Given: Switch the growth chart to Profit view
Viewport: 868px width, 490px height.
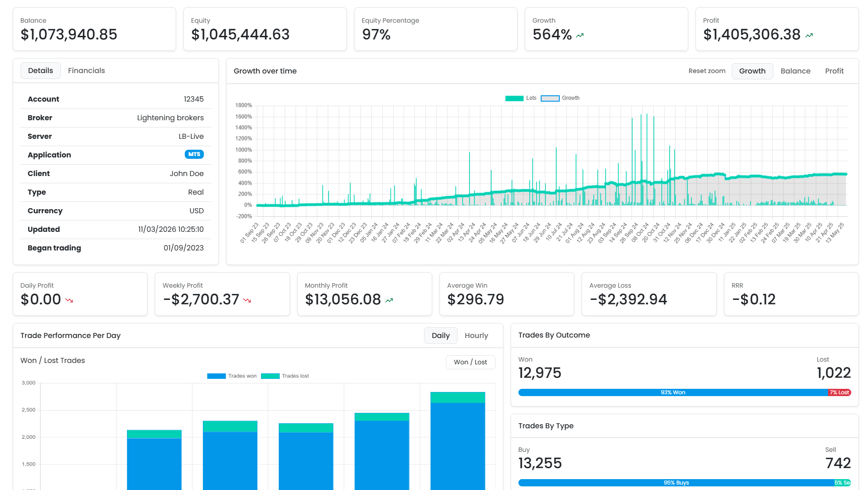Looking at the screenshot, I should pyautogui.click(x=834, y=71).
